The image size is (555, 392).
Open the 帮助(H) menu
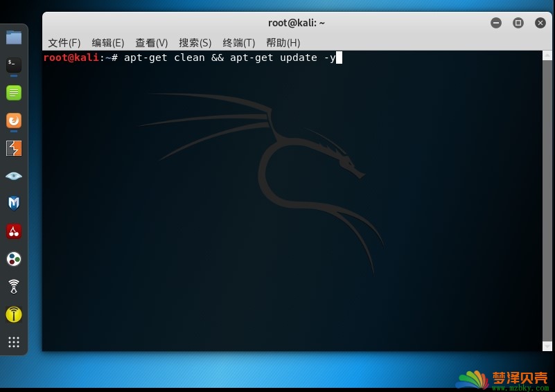[283, 43]
